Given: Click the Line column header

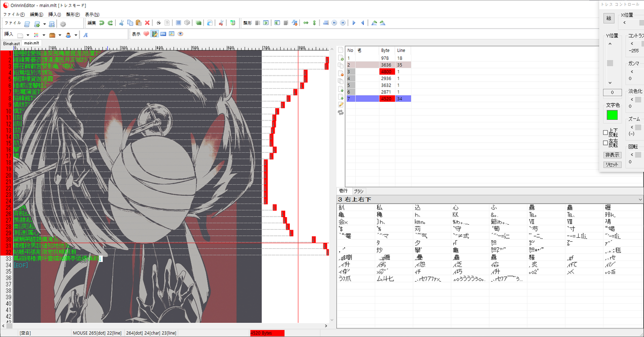Looking at the screenshot, I should pos(403,50).
